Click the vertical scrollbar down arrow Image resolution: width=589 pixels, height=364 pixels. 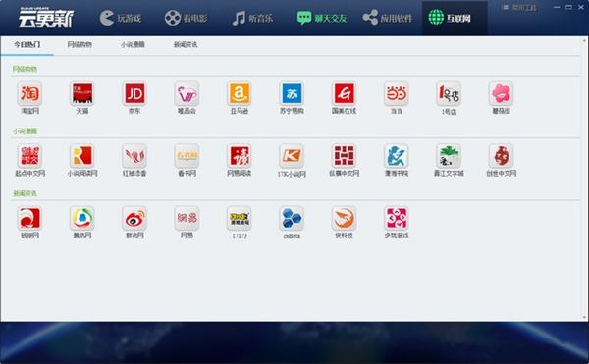coord(585,317)
